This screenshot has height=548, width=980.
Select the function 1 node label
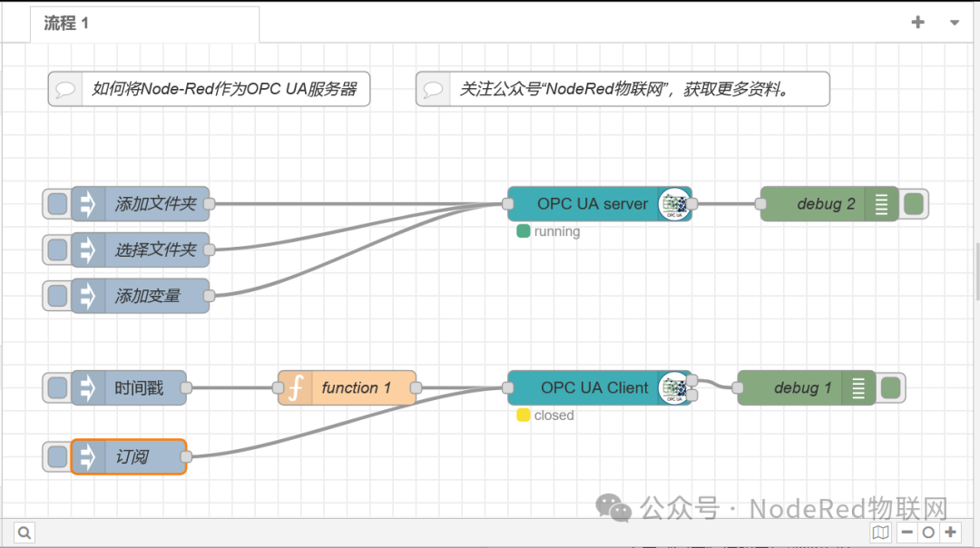pos(357,388)
